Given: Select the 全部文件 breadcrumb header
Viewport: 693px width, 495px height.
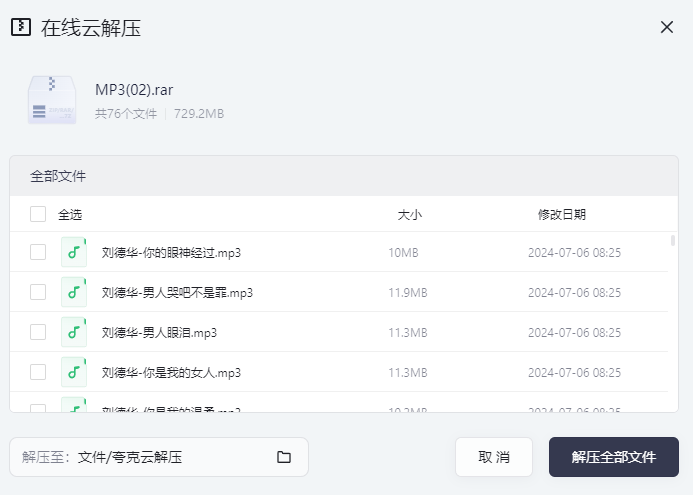Looking at the screenshot, I should click(58, 176).
